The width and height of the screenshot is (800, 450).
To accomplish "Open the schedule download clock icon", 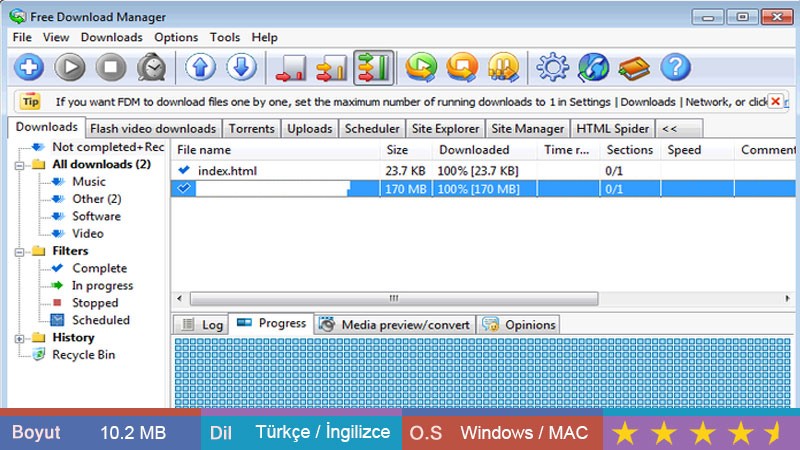I will [x=152, y=67].
